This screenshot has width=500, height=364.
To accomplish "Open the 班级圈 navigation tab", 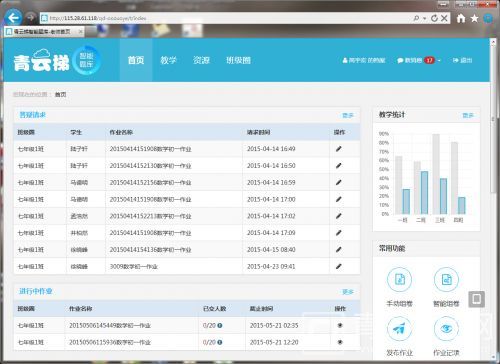I will [238, 60].
